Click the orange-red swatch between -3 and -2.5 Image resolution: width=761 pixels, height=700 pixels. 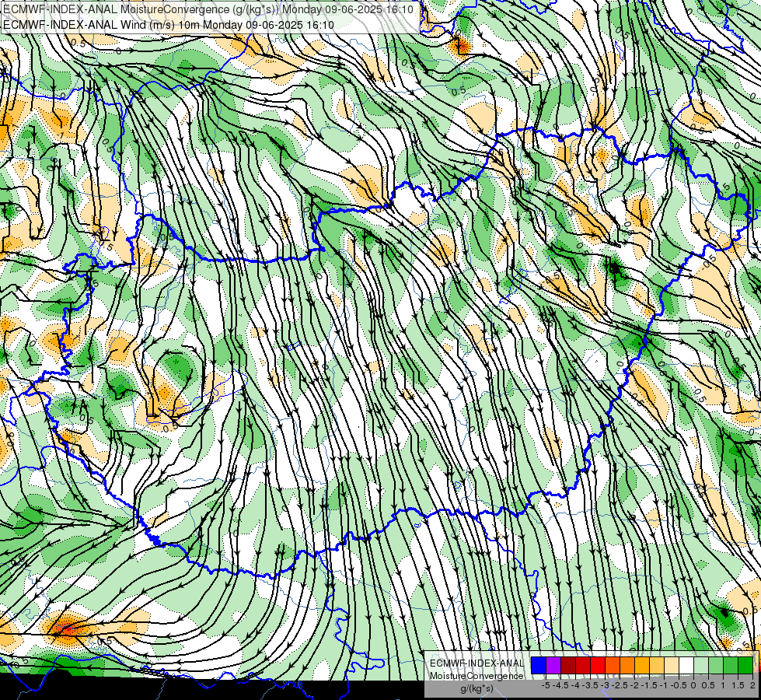click(x=613, y=665)
